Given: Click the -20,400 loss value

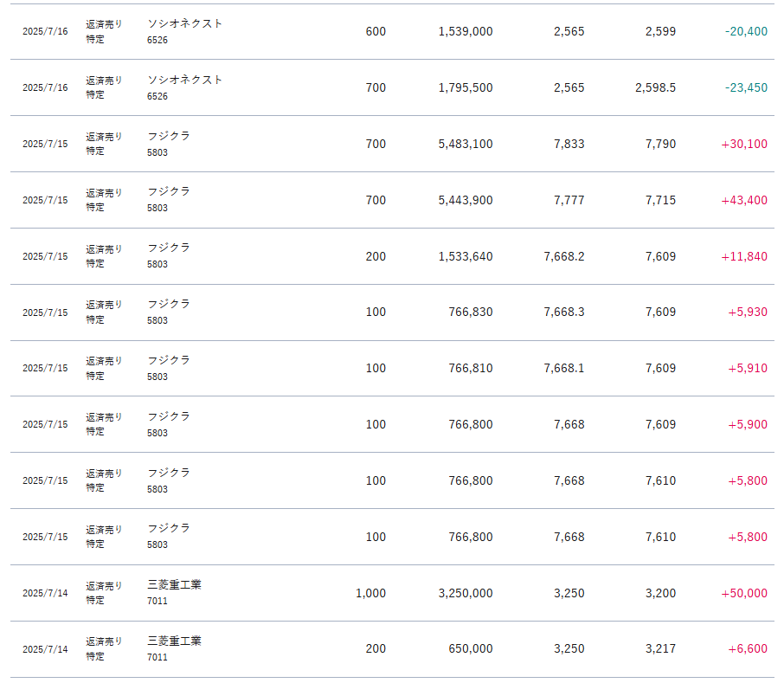Looking at the screenshot, I should coord(746,31).
